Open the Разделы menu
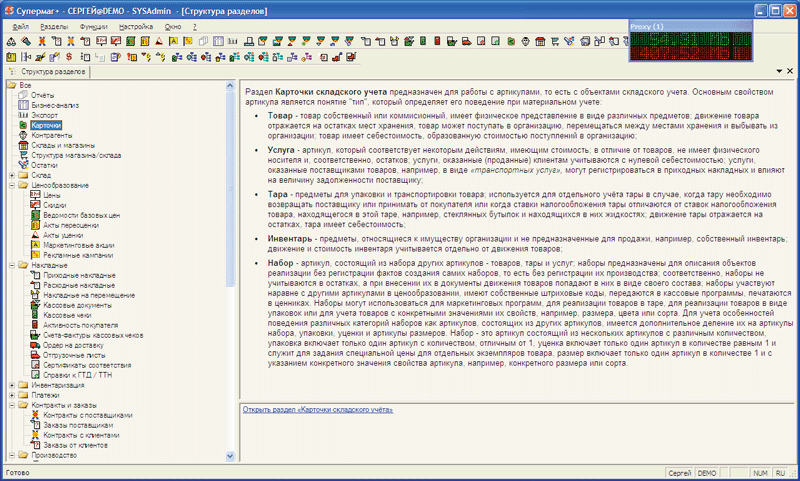Screen dimensions: 800x481 (55, 27)
